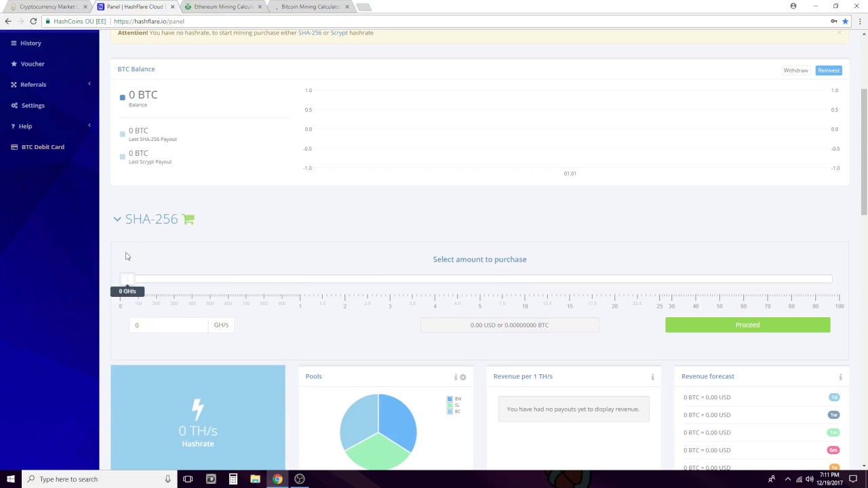Switch to Ethereum Mining Calculator tab
The height and width of the screenshot is (488, 868).
pos(224,7)
